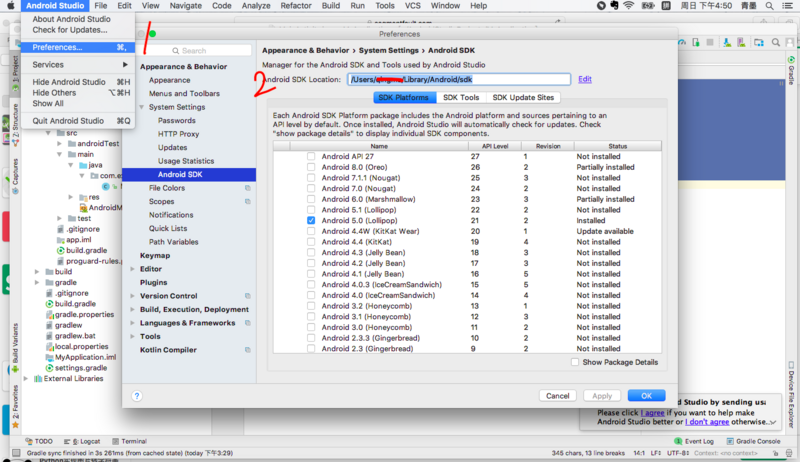
Task: Enable Show Package Details checkbox
Action: point(575,362)
